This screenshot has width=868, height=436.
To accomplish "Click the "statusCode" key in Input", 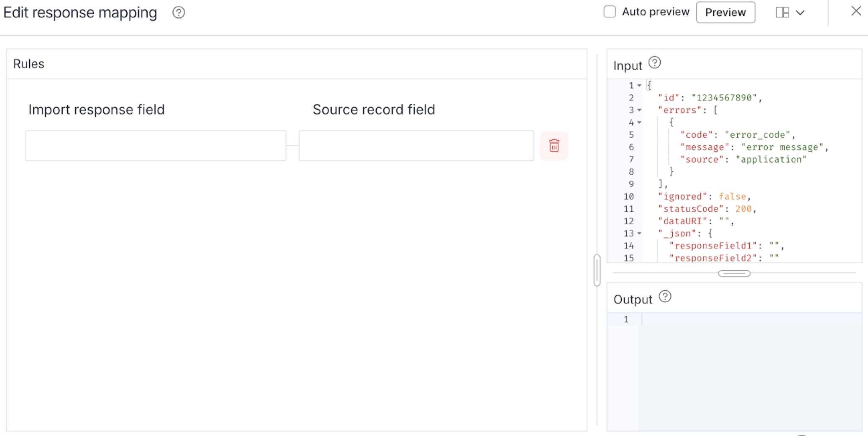I will [x=691, y=209].
